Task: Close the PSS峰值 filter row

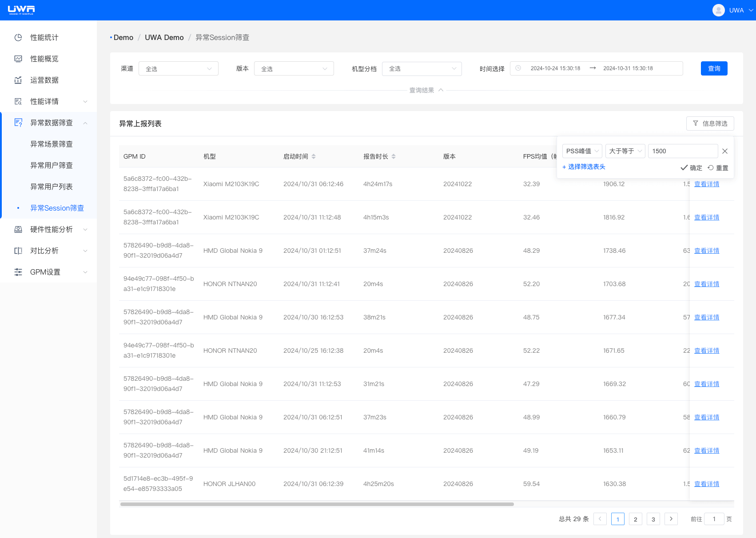Action: coord(725,151)
